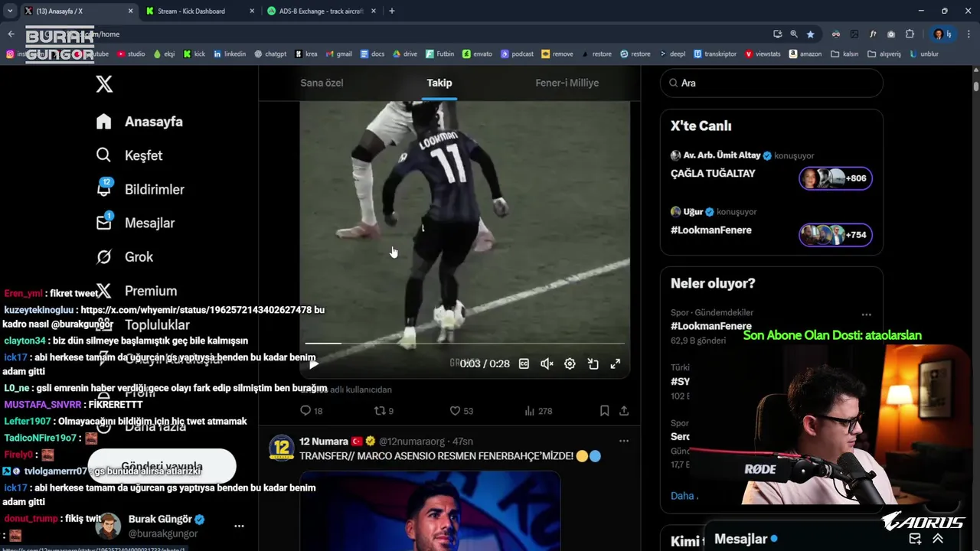Open more options for #LookmanFenere trend
This screenshot has height=551, width=980.
point(866,315)
